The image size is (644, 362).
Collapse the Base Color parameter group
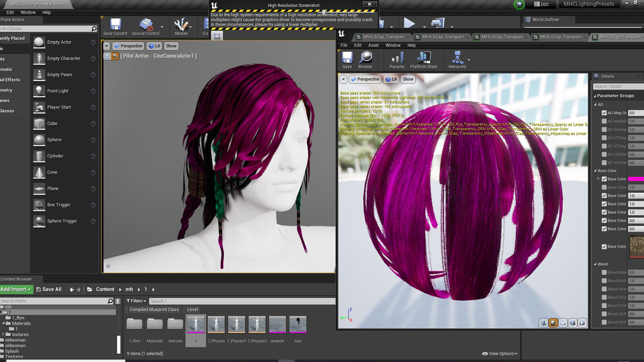tap(595, 171)
